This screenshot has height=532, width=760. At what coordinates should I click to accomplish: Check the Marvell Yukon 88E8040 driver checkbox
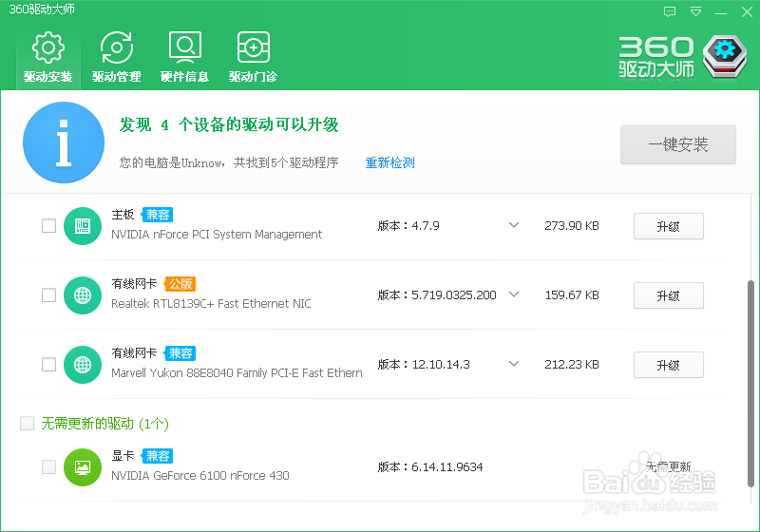[x=49, y=365]
